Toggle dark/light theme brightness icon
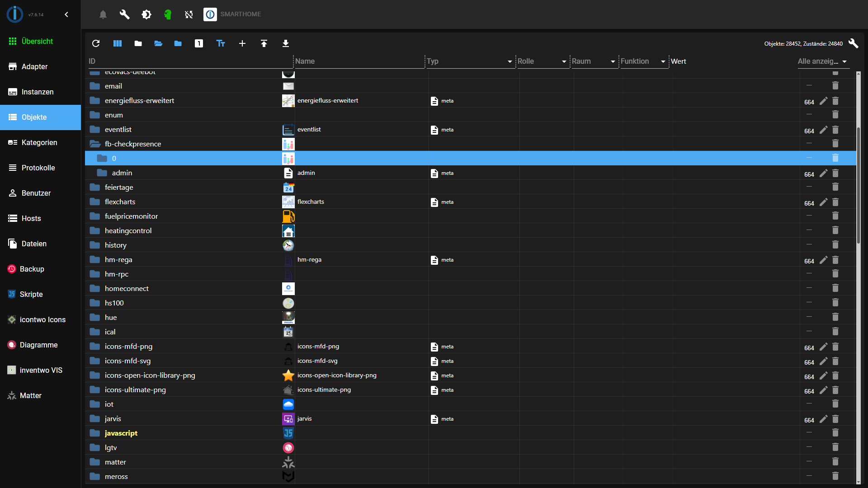 pos(146,14)
